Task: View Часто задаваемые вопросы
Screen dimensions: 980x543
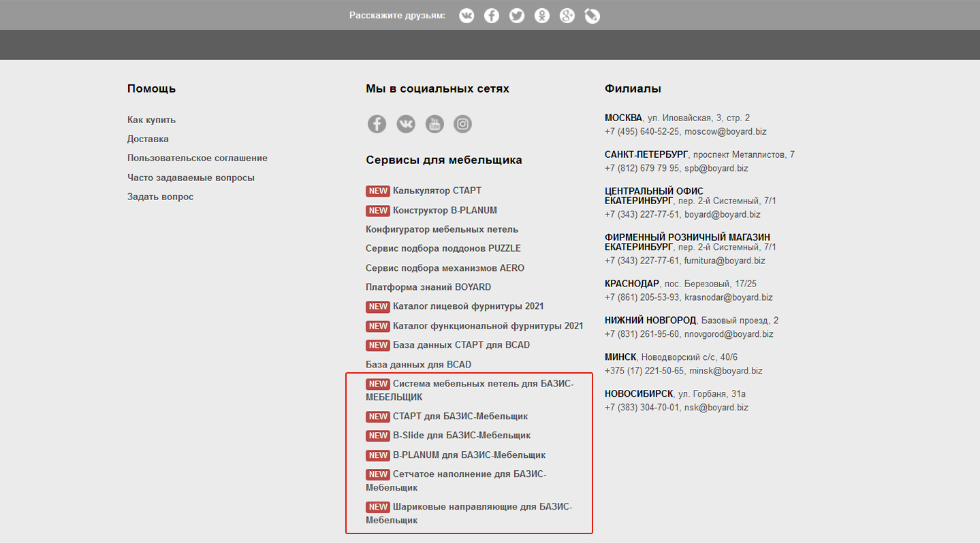Action: (191, 178)
